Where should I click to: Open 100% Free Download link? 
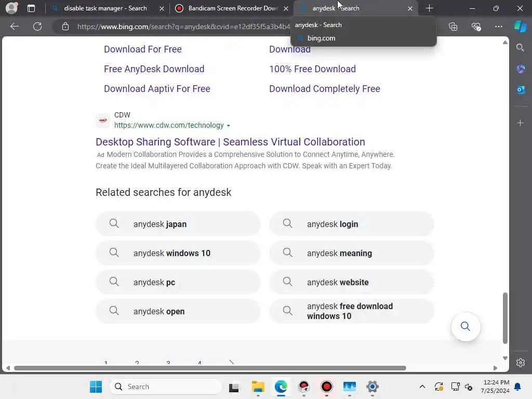(x=312, y=69)
